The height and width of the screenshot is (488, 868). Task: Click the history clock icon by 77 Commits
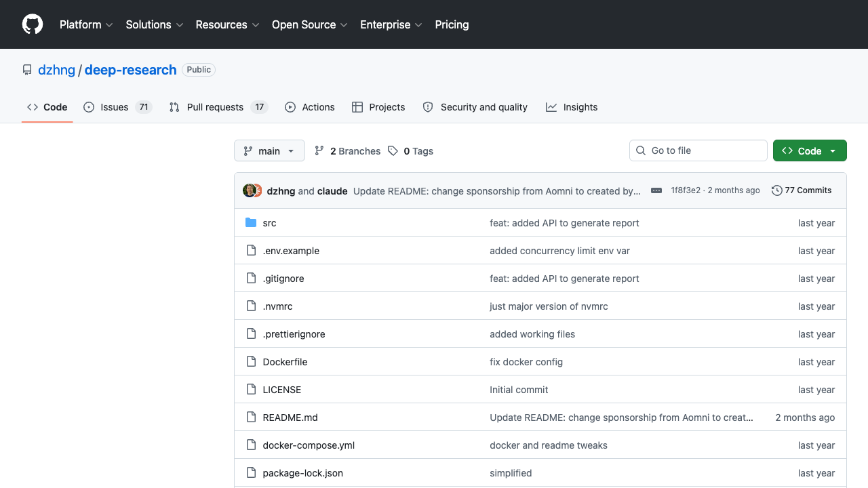[x=777, y=190]
